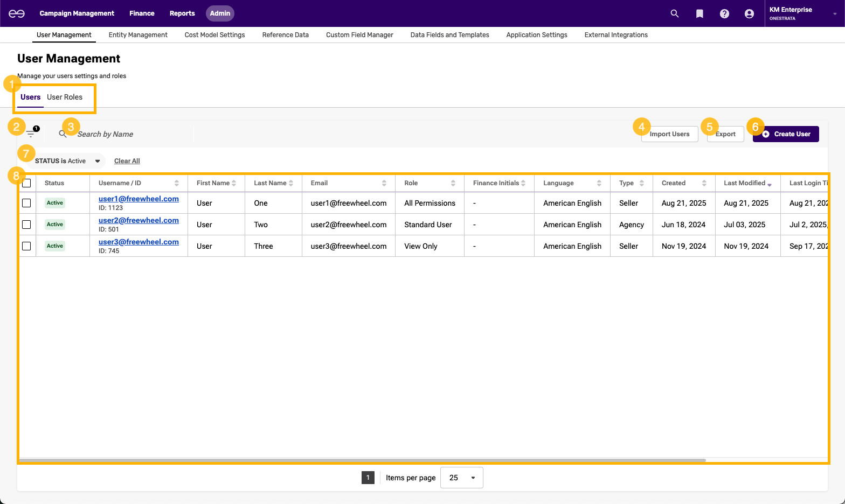This screenshot has width=845, height=504.
Task: Expand the STATUS is Active filter dropdown
Action: 98,161
